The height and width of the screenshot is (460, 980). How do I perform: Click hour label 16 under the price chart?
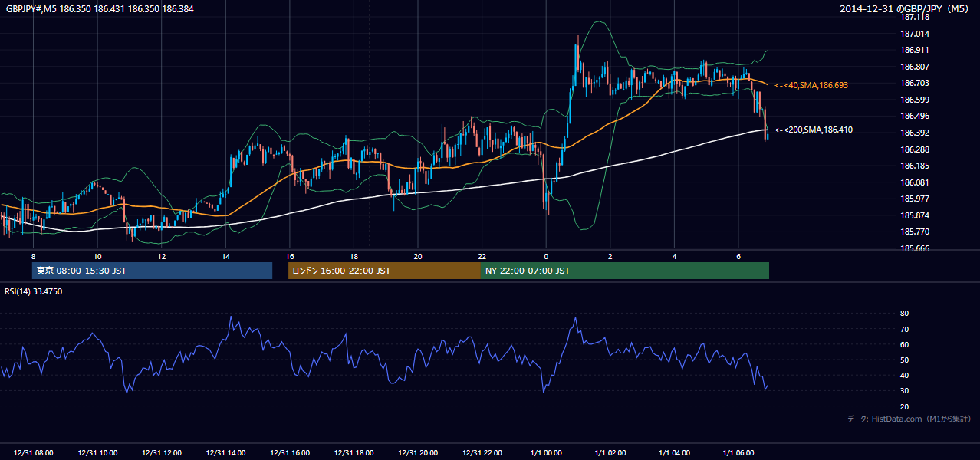[290, 256]
